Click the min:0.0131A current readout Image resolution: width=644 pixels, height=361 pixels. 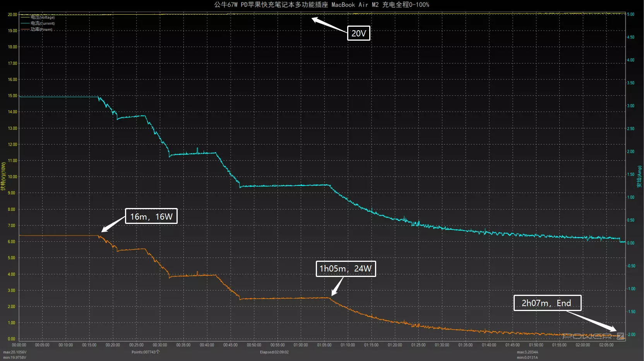point(528,358)
